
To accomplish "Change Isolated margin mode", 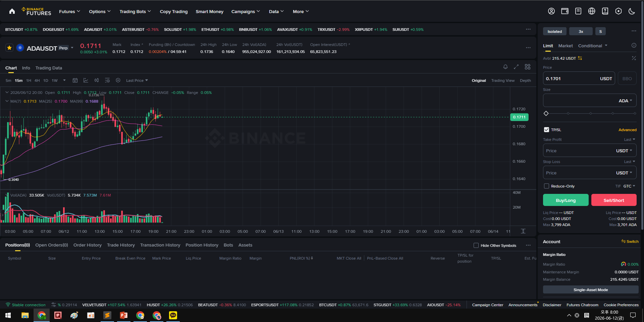I will [555, 31].
